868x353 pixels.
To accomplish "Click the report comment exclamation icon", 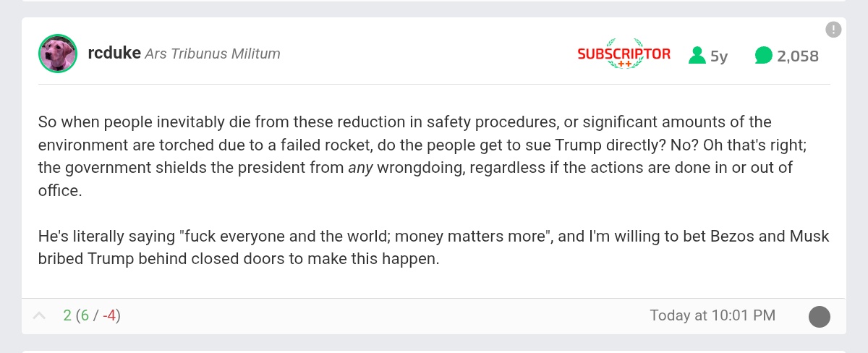I will 833,30.
